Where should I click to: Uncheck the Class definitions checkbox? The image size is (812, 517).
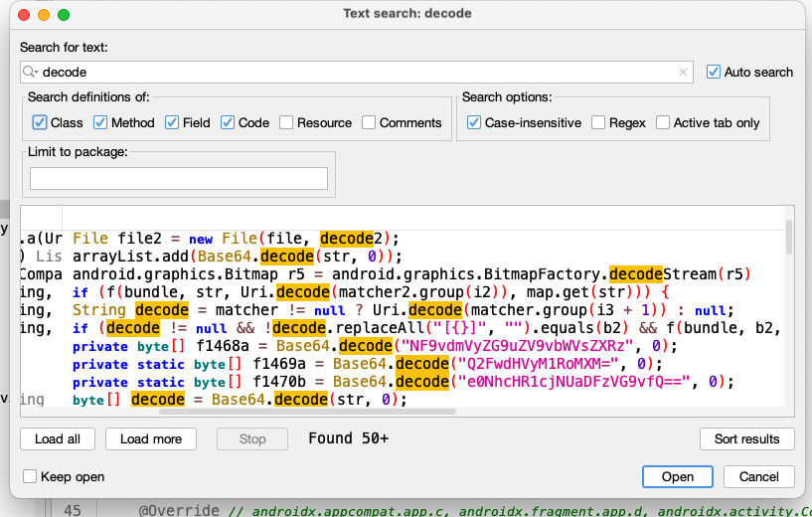(40, 122)
